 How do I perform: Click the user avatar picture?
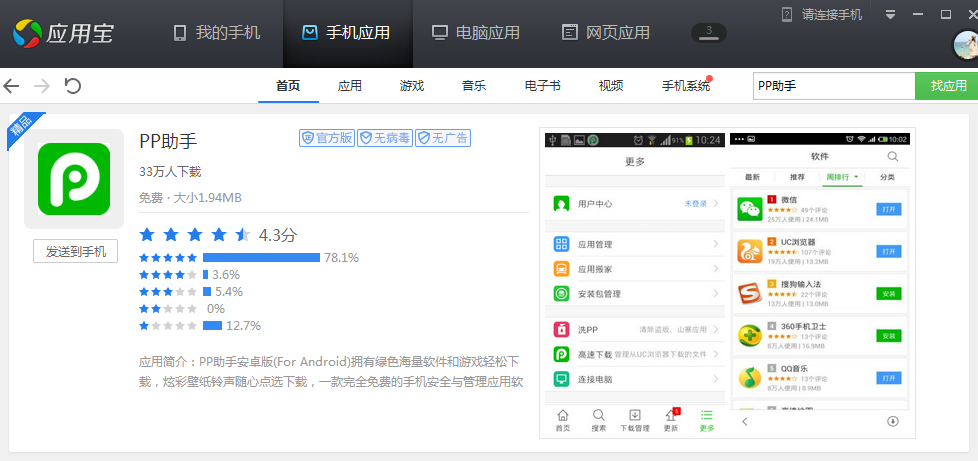coord(966,46)
